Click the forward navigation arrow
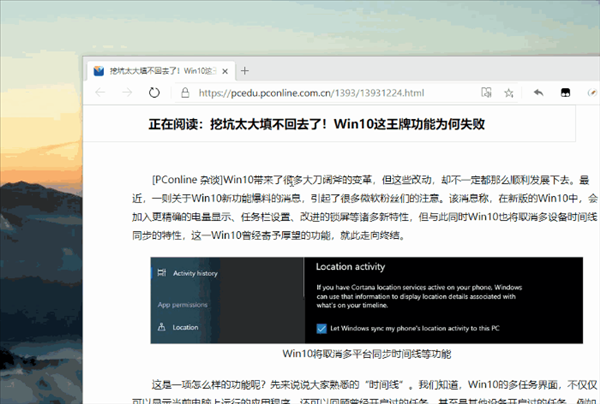The width and height of the screenshot is (600, 404). tap(127, 93)
